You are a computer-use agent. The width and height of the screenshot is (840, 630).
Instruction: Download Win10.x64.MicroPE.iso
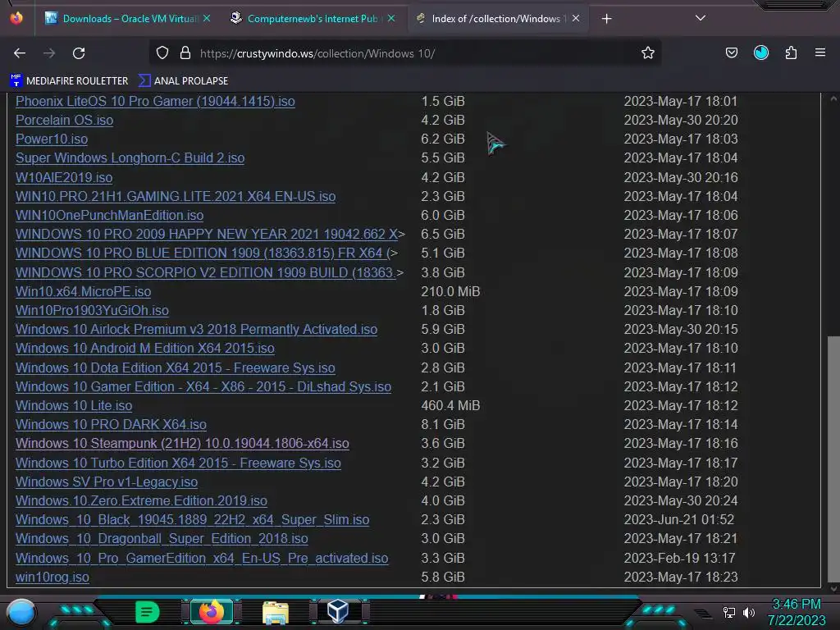click(83, 291)
